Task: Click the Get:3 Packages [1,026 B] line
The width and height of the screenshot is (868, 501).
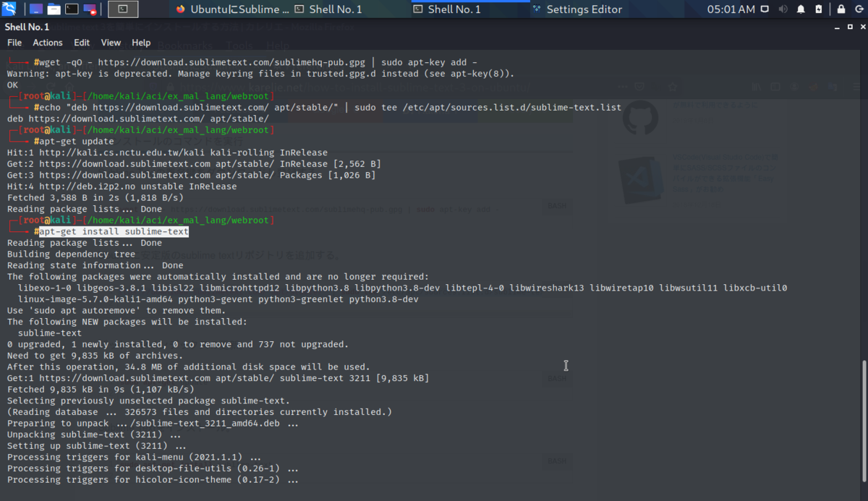Action: tap(191, 175)
